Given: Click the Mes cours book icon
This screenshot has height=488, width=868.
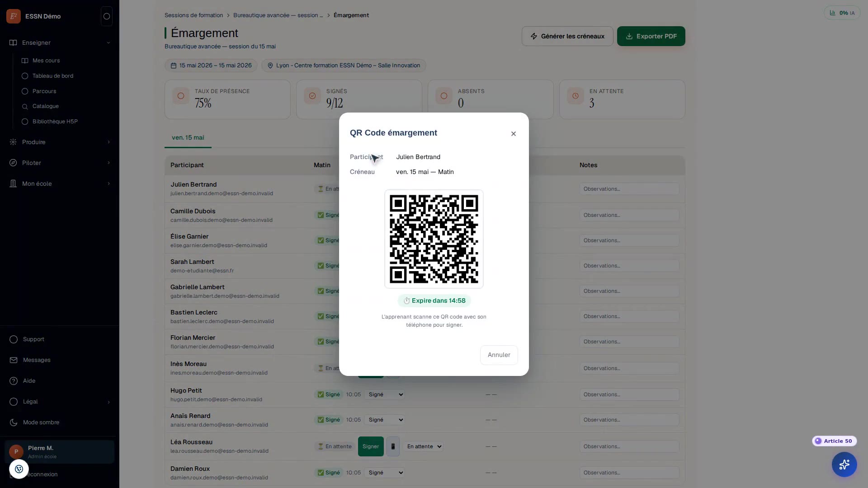Looking at the screenshot, I should click(25, 61).
